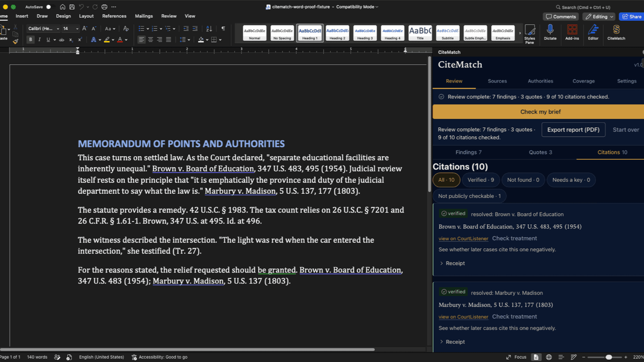644x362 pixels.
Task: Decrease paragraph indent
Action: (186, 29)
